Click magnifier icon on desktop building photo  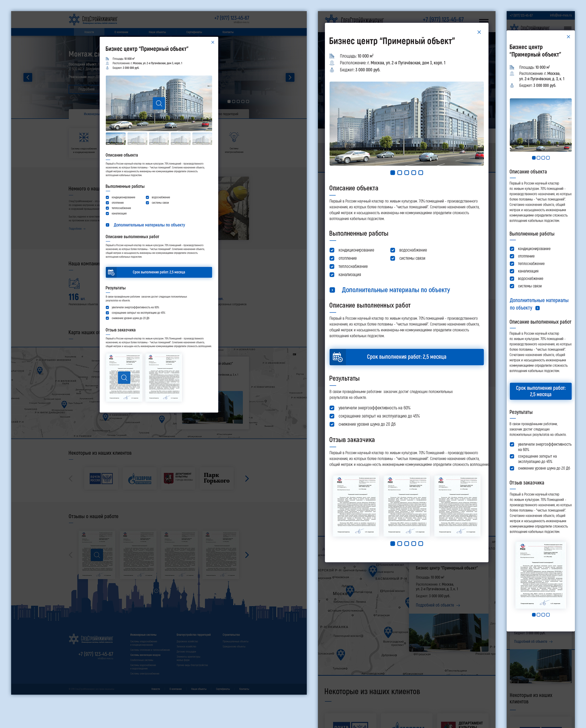(x=159, y=103)
